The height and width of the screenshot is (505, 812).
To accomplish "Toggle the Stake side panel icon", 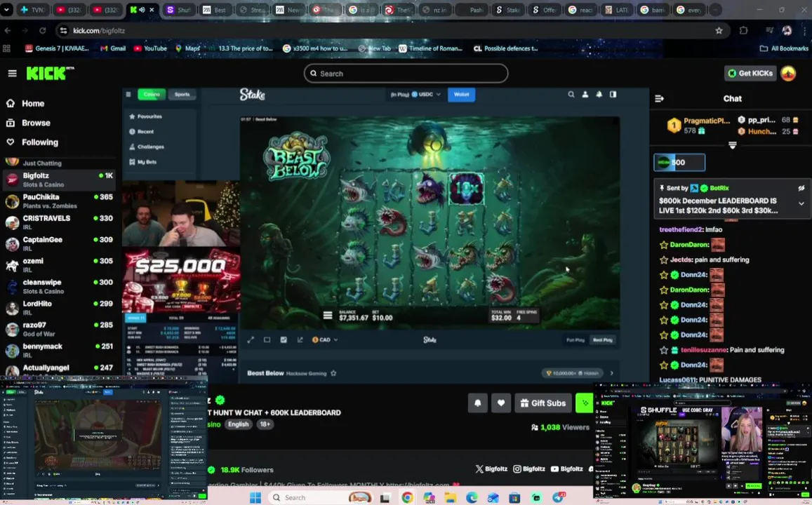I will 613,94.
